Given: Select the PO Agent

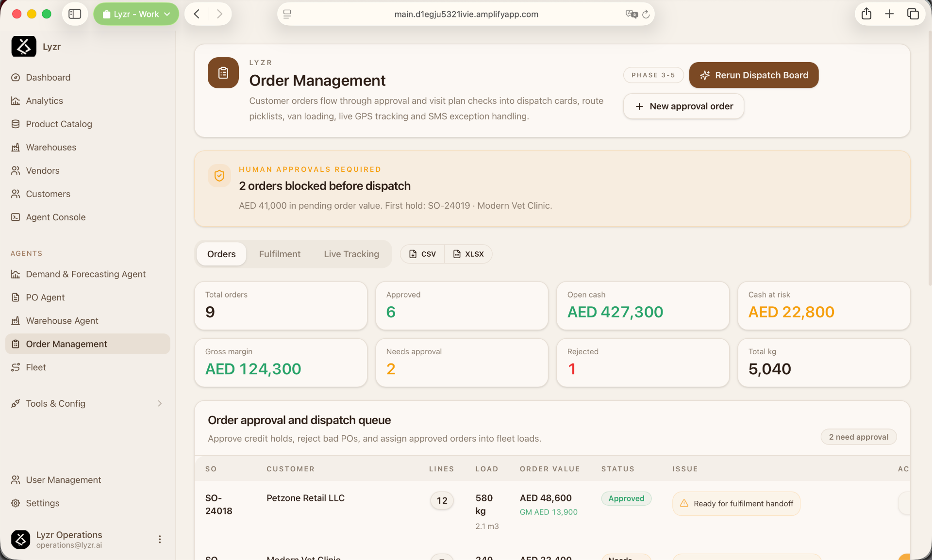Looking at the screenshot, I should 45,297.
